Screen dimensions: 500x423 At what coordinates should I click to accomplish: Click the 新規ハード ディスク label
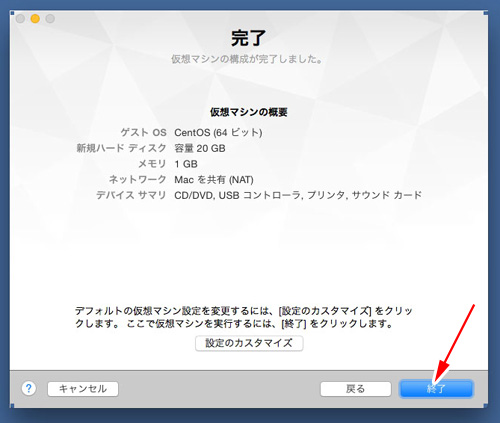pos(121,148)
